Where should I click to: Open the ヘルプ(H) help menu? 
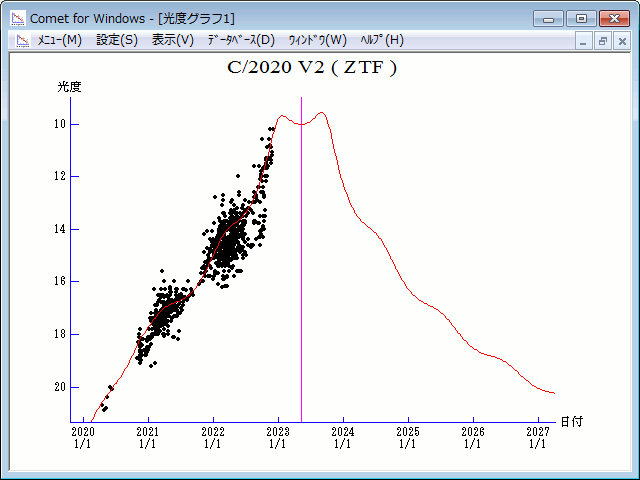click(381, 40)
